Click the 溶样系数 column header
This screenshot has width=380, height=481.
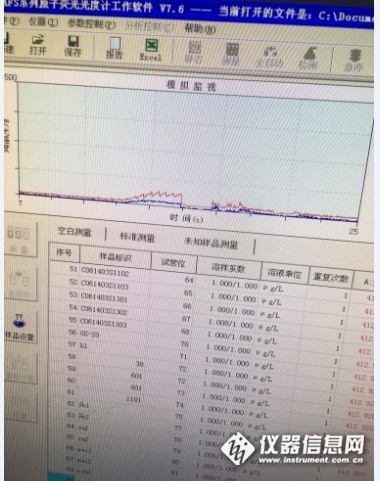pos(228,267)
